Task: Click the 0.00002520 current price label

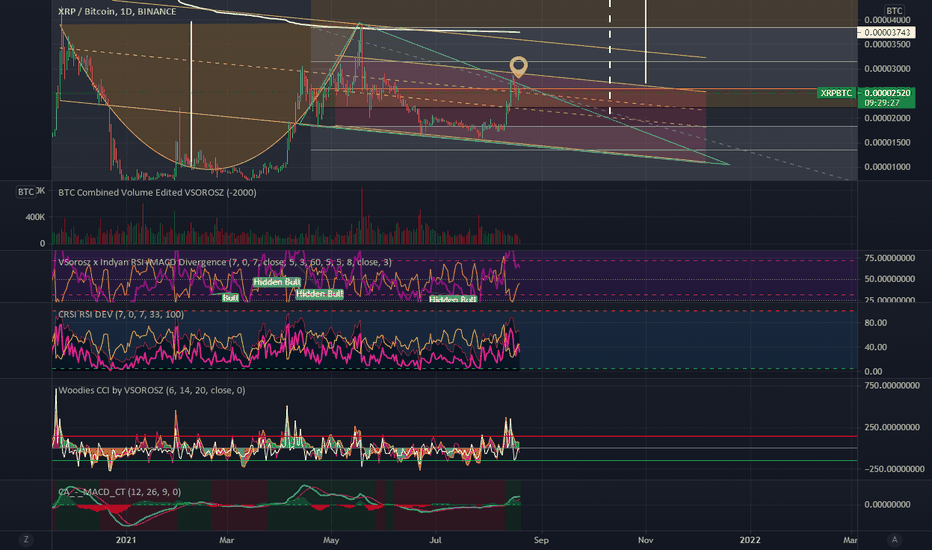Action: 887,93
